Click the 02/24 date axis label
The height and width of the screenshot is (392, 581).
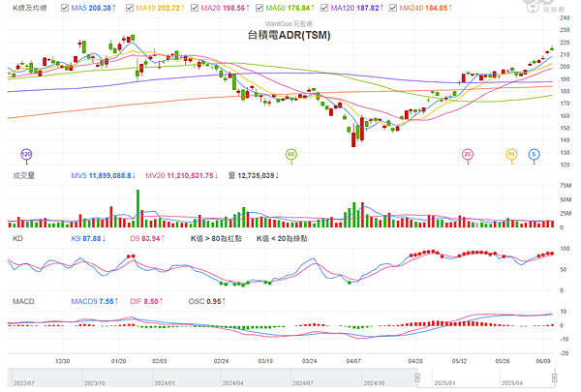(221, 361)
